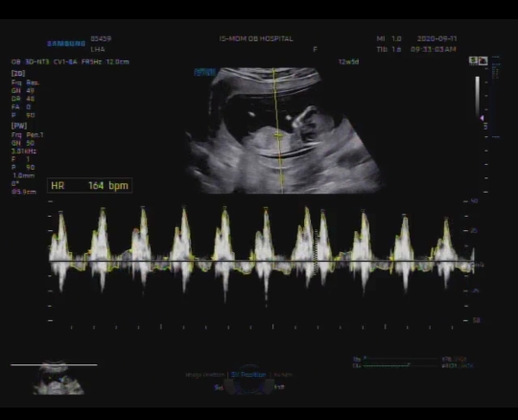Click the PW Frq Pen.1 setting

28,134
